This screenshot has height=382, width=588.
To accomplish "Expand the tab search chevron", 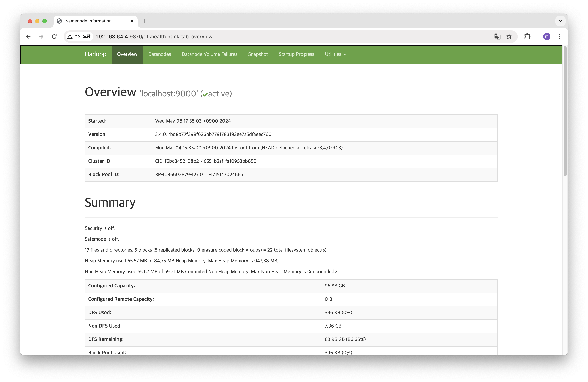I will 560,21.
